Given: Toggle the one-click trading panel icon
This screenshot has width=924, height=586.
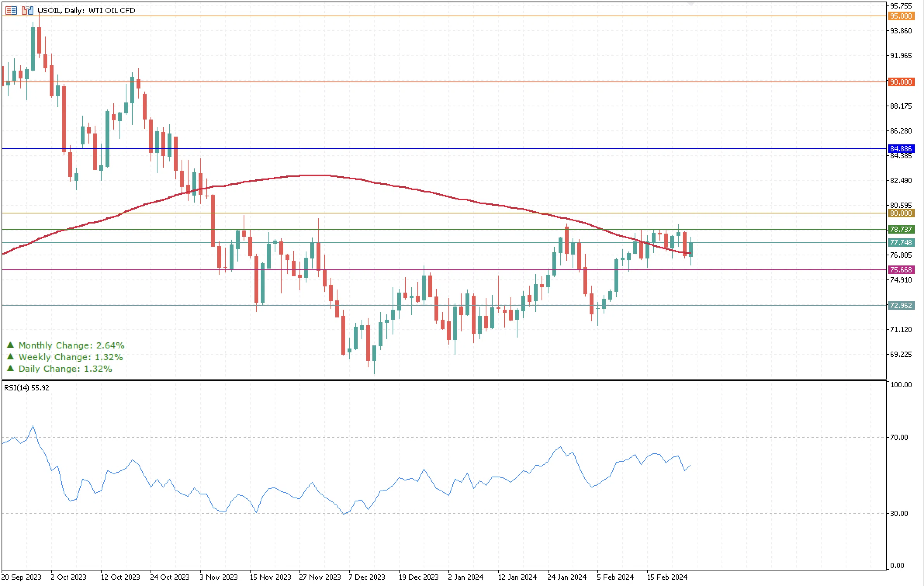Looking at the screenshot, I should (27, 10).
